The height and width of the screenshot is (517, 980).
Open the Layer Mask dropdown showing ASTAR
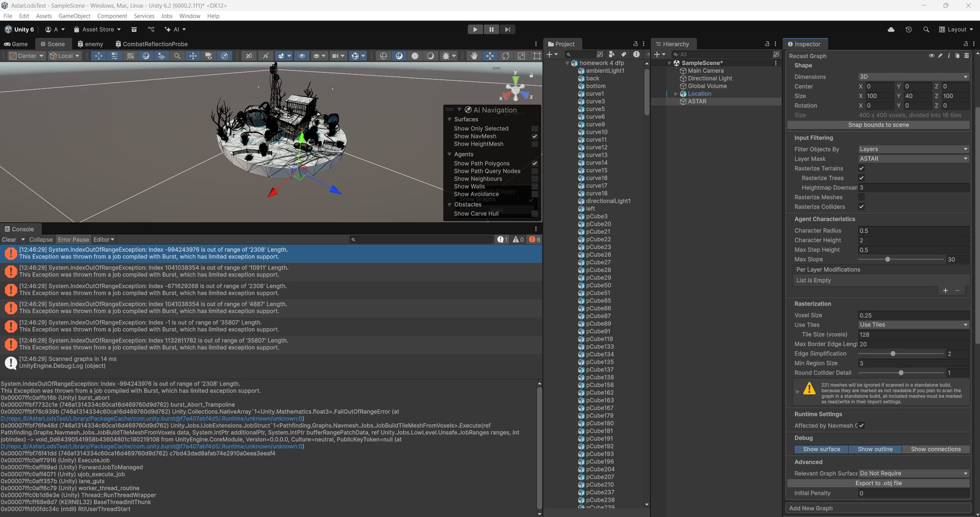pos(913,159)
